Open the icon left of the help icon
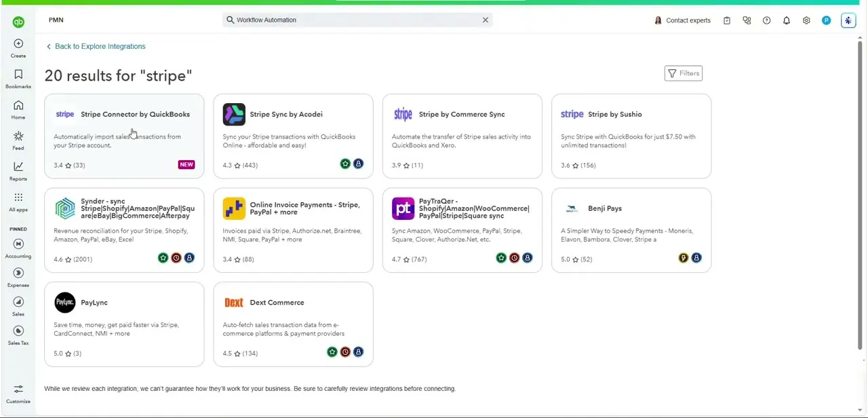 tap(747, 20)
